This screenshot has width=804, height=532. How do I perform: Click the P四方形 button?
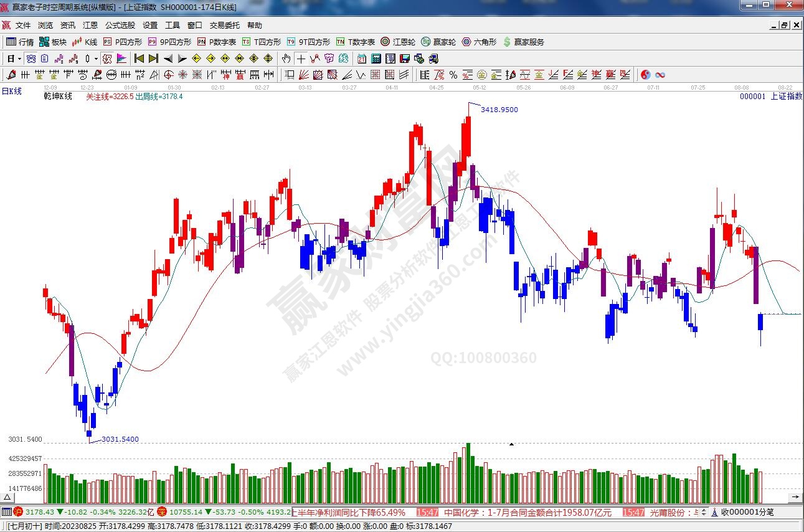point(123,42)
